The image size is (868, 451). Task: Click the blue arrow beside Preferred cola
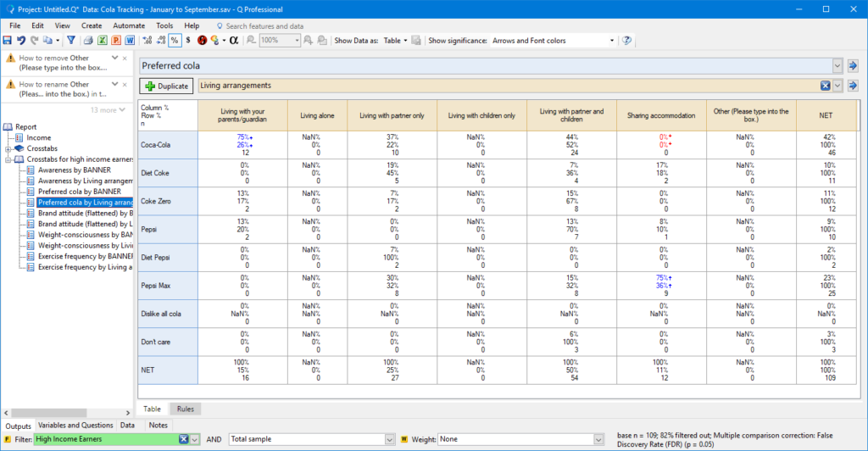[853, 66]
